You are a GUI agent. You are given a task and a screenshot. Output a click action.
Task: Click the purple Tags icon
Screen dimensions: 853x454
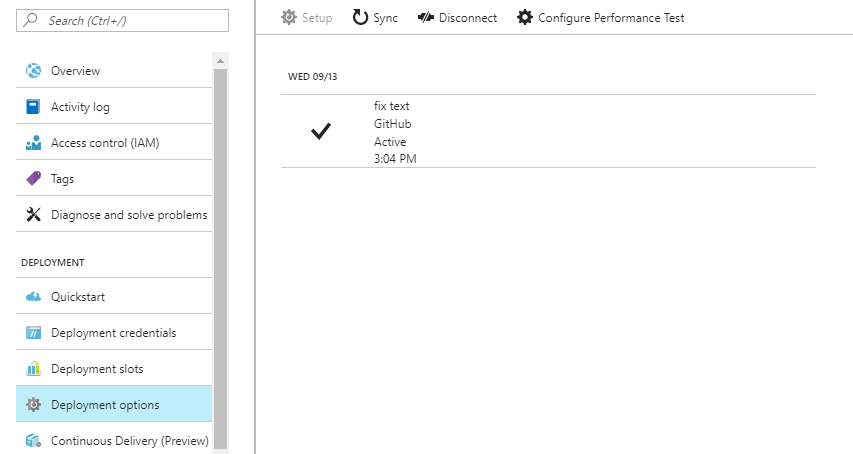33,179
